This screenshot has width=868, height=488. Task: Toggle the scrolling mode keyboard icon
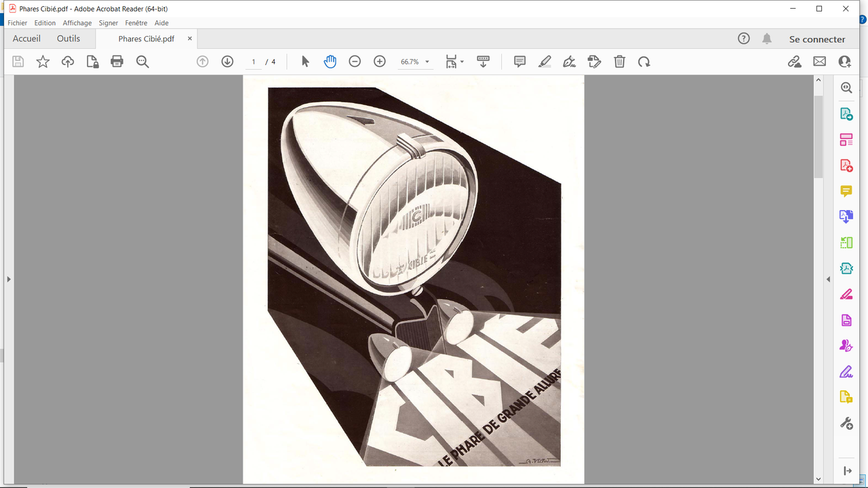484,62
